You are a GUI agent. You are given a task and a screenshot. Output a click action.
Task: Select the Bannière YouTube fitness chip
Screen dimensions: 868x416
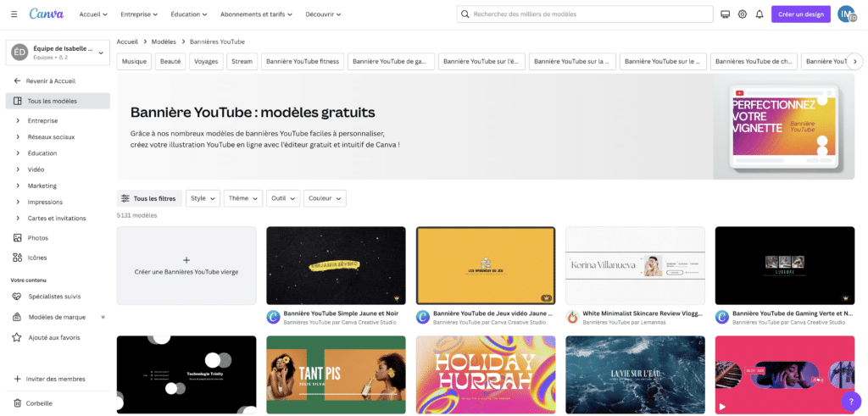point(303,61)
